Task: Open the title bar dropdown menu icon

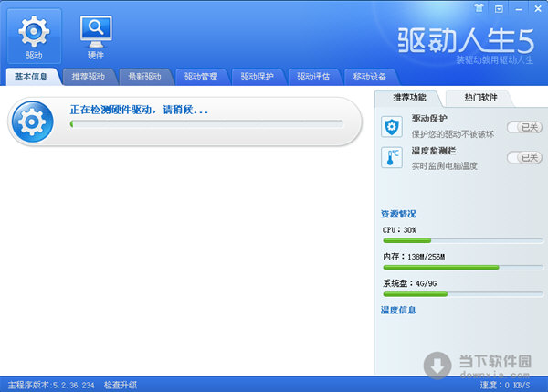Action: (499, 9)
